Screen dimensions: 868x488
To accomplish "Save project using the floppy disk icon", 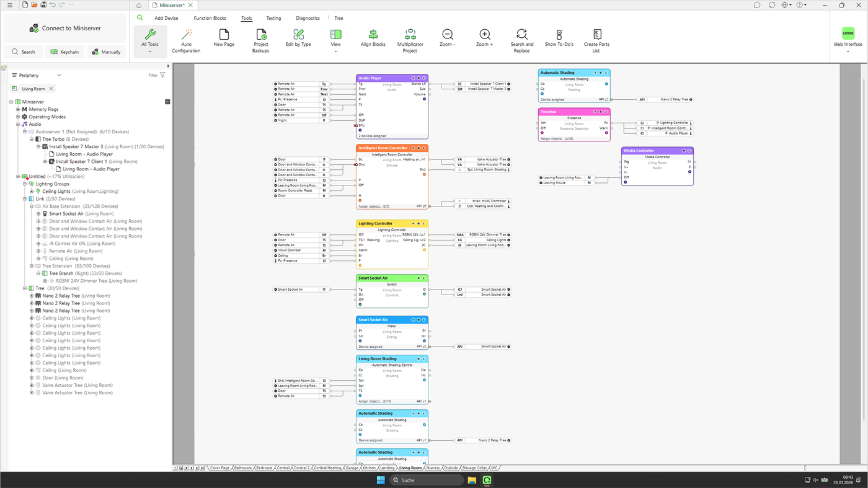I will pos(43,5).
